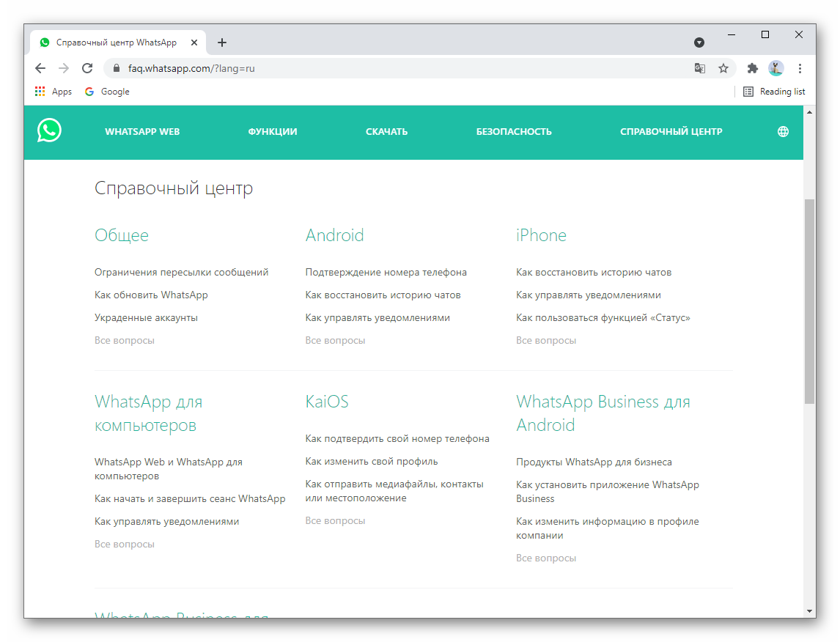
Task: Select БЕЗОПАСНОСТЬ in the navigation menu
Action: [x=514, y=132]
